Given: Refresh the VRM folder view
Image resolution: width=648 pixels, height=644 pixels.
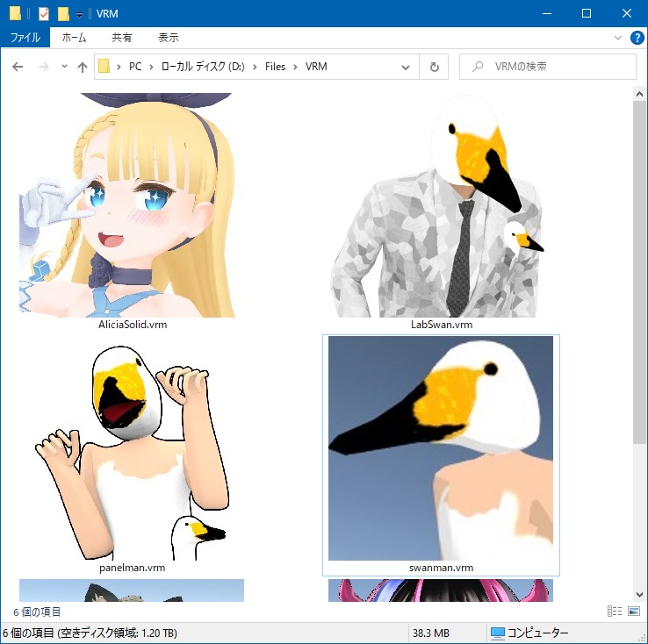Looking at the screenshot, I should [434, 67].
